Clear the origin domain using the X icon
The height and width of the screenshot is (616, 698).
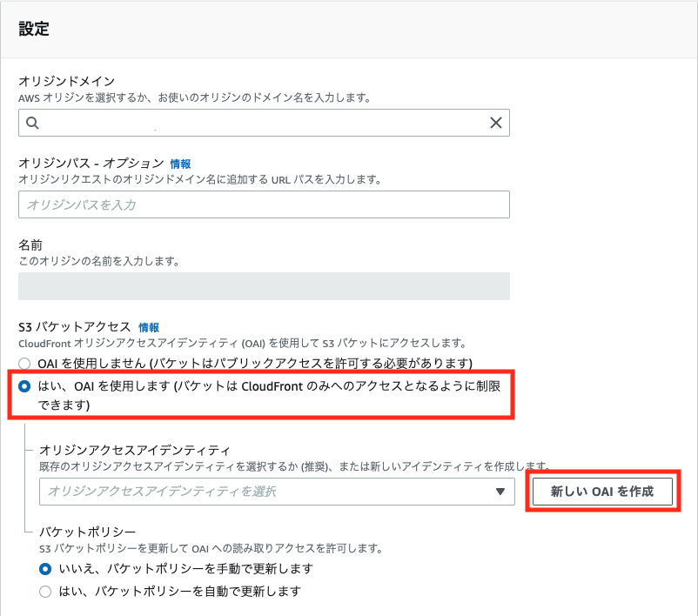tap(496, 123)
